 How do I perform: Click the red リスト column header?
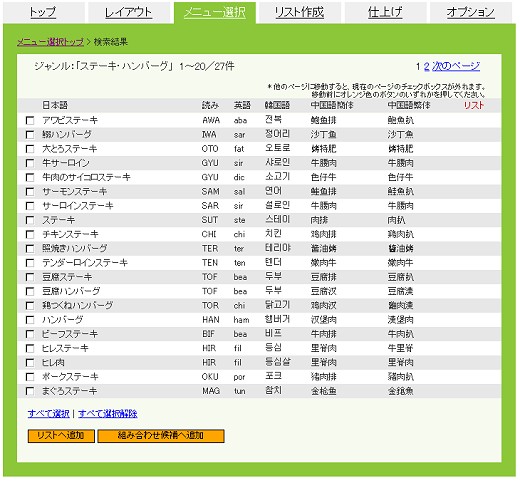point(474,105)
